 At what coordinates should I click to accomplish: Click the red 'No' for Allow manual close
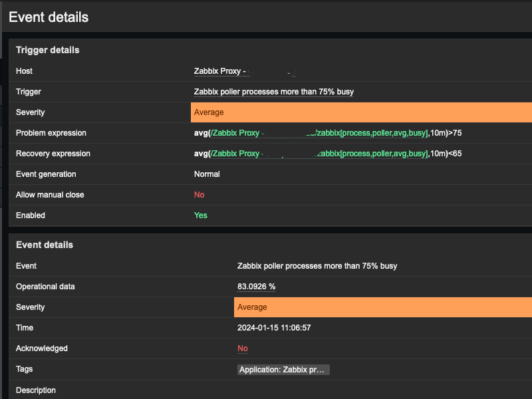(199, 195)
